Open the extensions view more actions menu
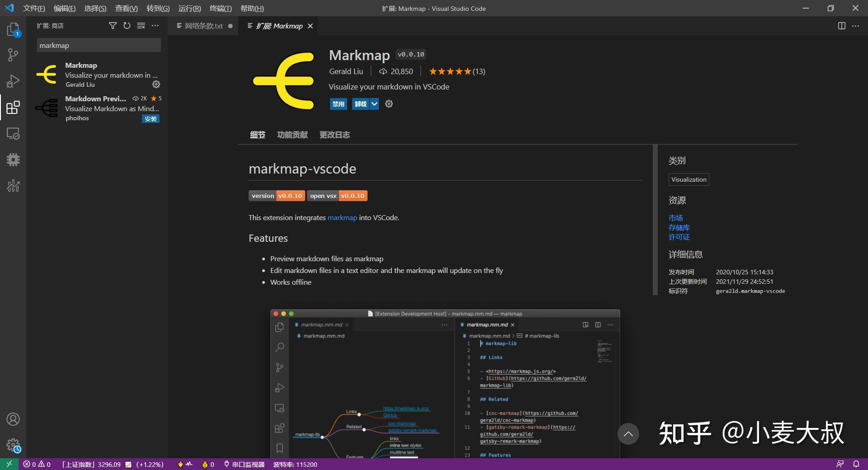Image resolution: width=868 pixels, height=470 pixels. tap(155, 26)
